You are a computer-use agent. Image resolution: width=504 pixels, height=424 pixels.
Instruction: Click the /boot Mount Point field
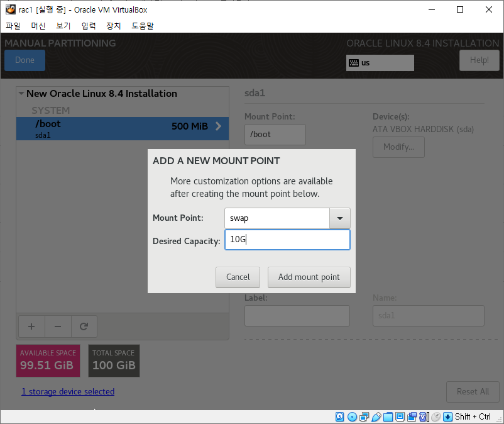(275, 135)
